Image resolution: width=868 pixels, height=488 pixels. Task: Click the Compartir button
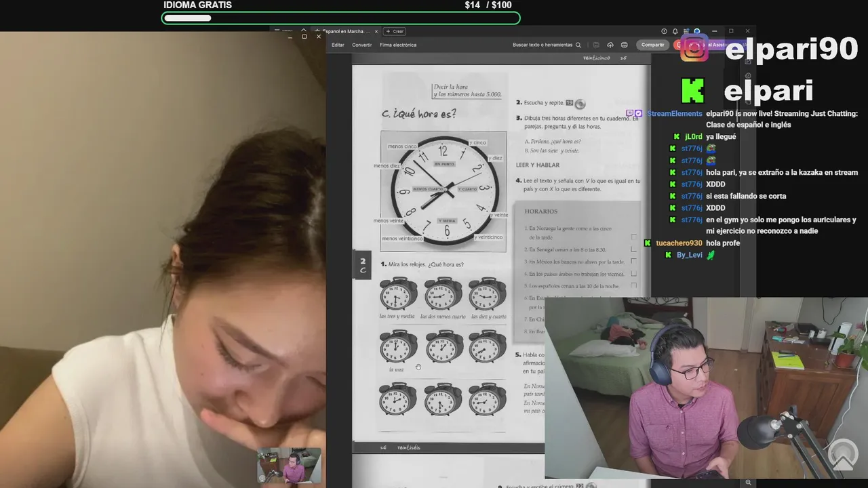click(652, 45)
